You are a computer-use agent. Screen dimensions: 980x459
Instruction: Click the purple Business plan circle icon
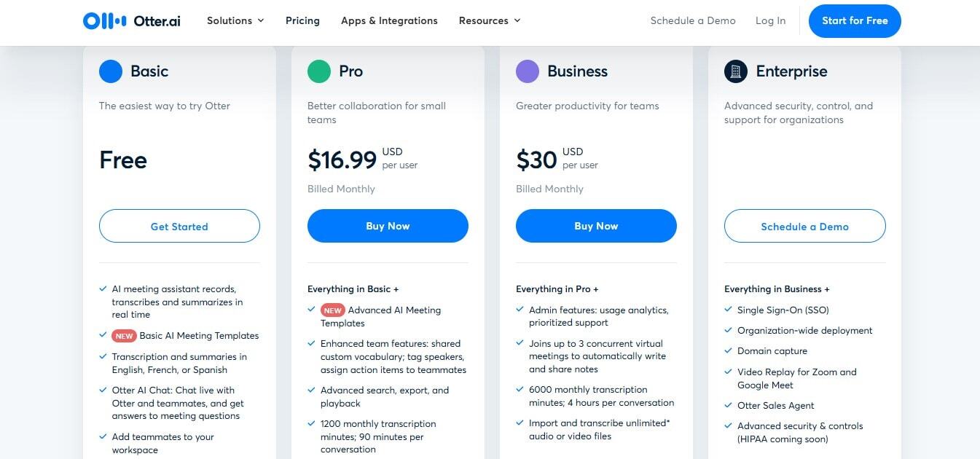click(x=528, y=71)
